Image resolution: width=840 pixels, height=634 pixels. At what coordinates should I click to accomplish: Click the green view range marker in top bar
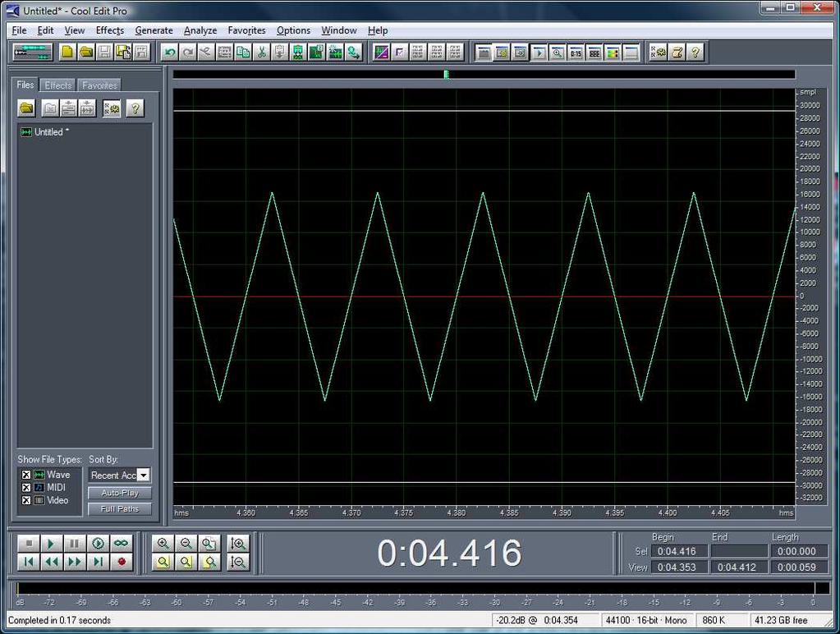pyautogui.click(x=446, y=75)
